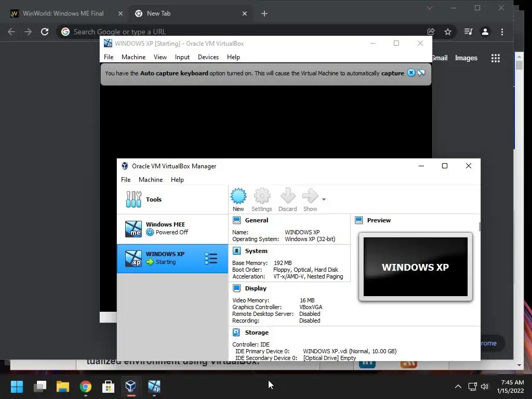Click the Display section icon

point(236,288)
